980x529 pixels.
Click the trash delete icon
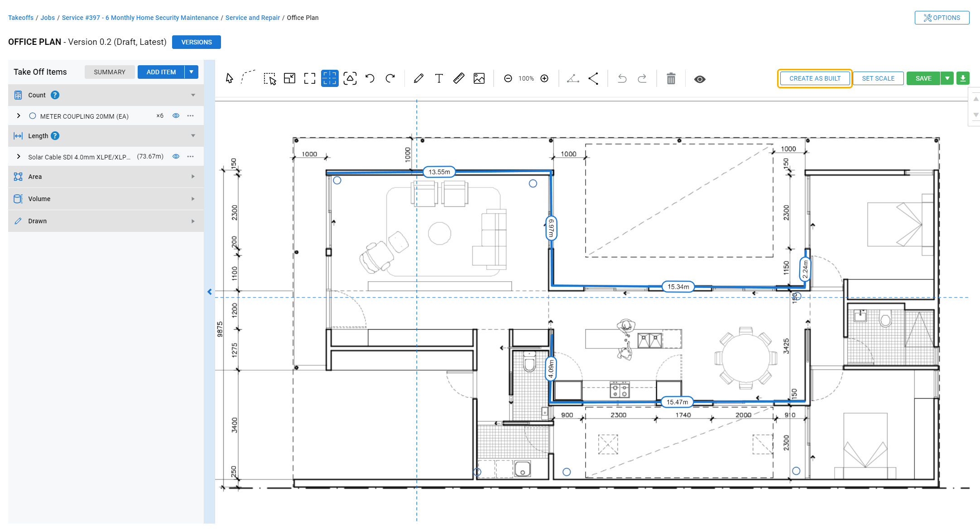tap(671, 78)
